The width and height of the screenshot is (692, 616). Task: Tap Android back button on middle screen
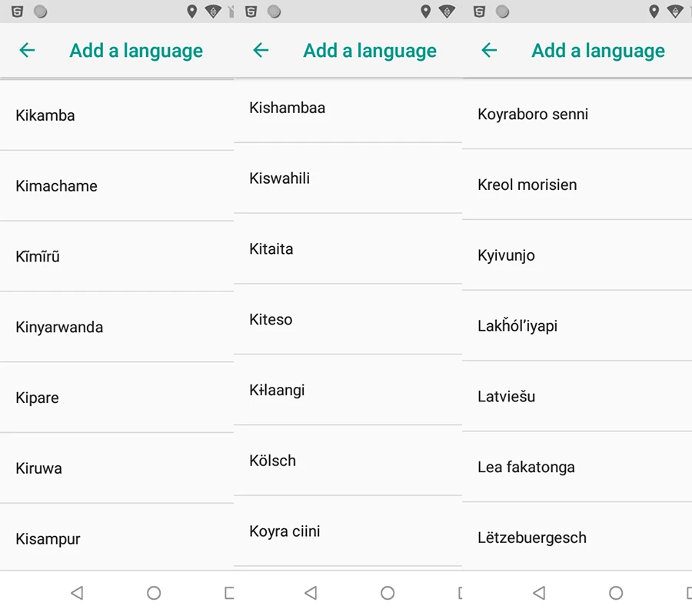[311, 593]
